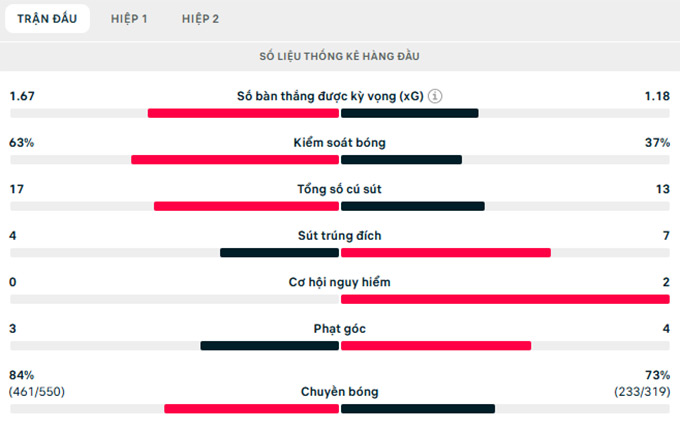Screen dimensions: 680x432
Task: Click the red passing bar on the left
Action: coord(252,408)
